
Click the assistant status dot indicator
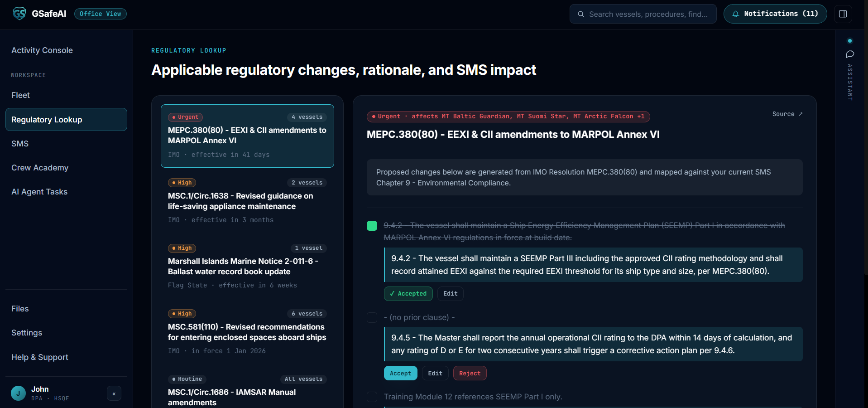click(x=850, y=41)
